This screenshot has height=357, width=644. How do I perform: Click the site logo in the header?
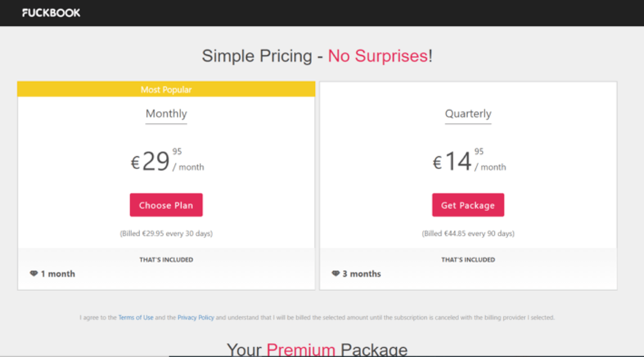[x=51, y=13]
